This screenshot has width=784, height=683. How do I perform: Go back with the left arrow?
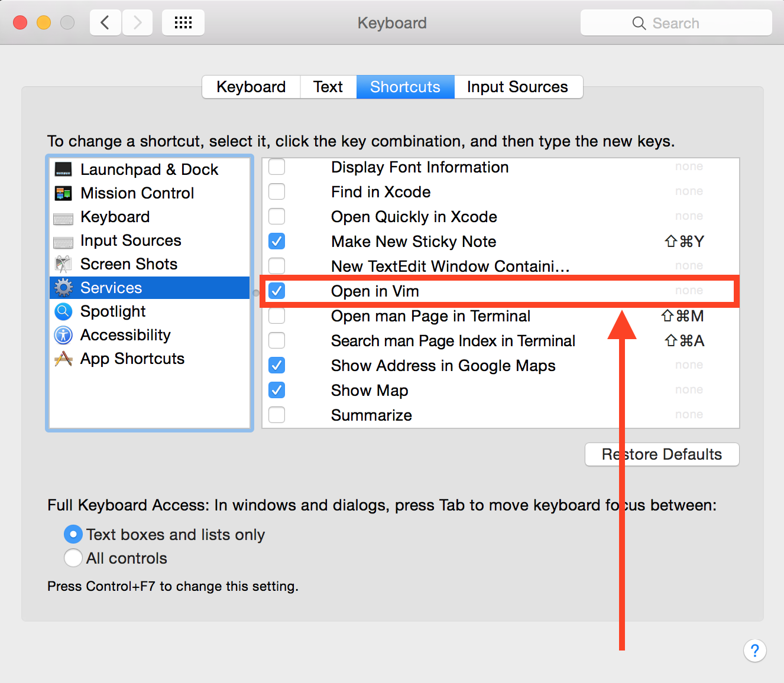(x=106, y=23)
